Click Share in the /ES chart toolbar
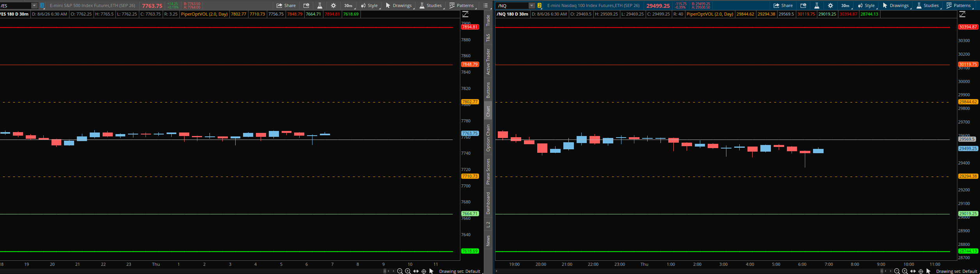The height and width of the screenshot is (274, 980). 286,5
